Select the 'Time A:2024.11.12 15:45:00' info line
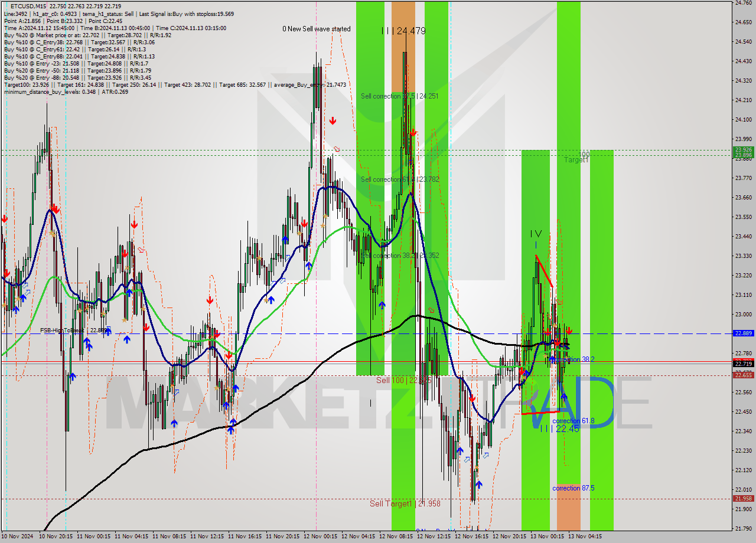 [x=115, y=28]
